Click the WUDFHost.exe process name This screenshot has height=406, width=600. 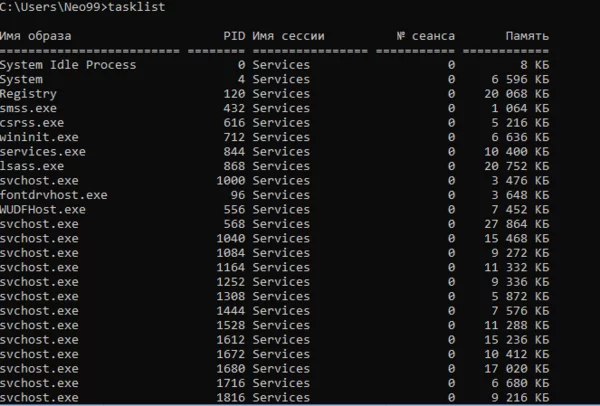point(43,210)
